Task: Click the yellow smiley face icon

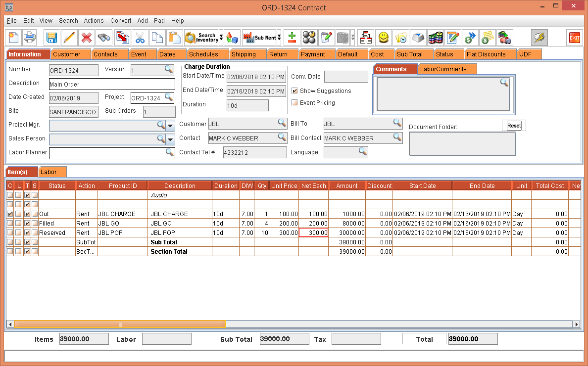Action: pos(384,38)
